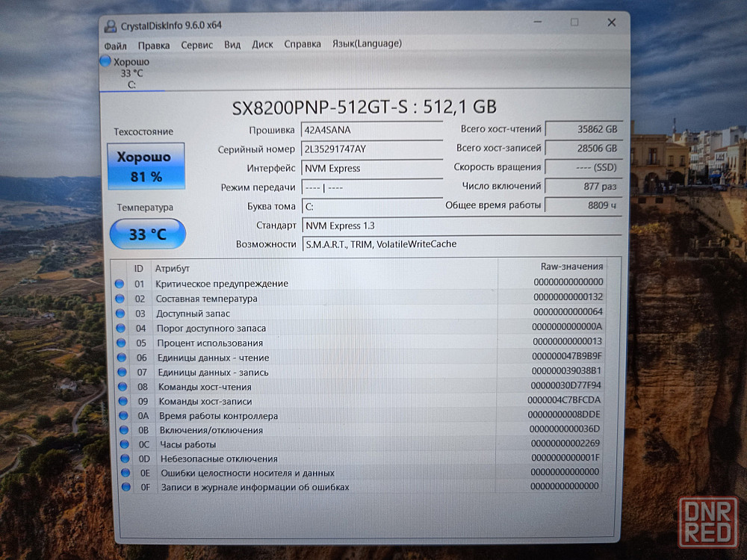Click blue status dot for Команды хост-чтения

123,387
